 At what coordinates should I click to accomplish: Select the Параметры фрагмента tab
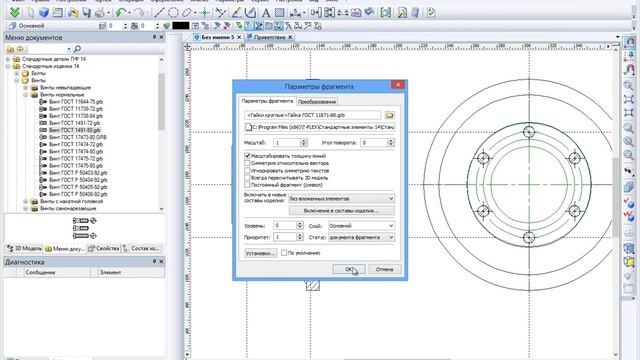(x=267, y=101)
